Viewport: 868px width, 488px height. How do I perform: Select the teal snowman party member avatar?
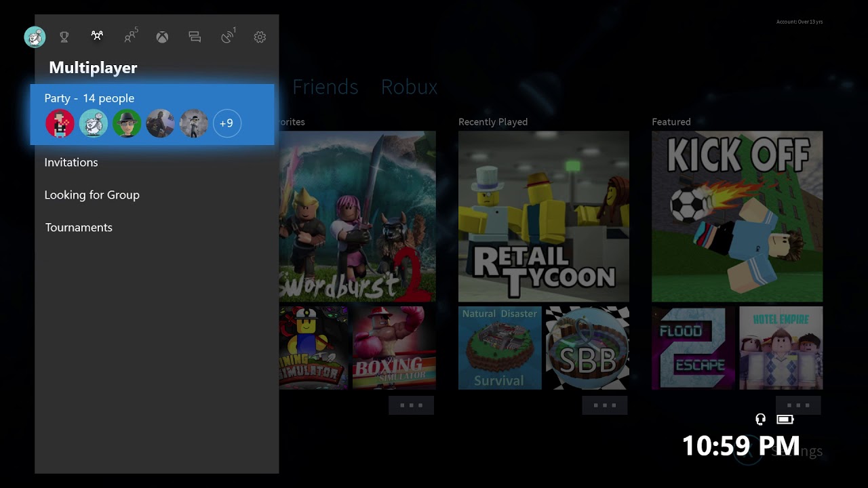coord(94,123)
